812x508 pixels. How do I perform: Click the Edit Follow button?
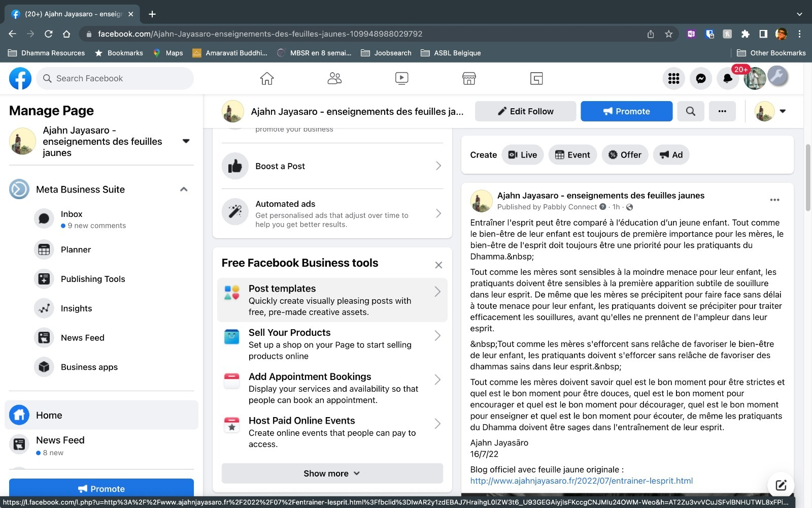point(525,111)
